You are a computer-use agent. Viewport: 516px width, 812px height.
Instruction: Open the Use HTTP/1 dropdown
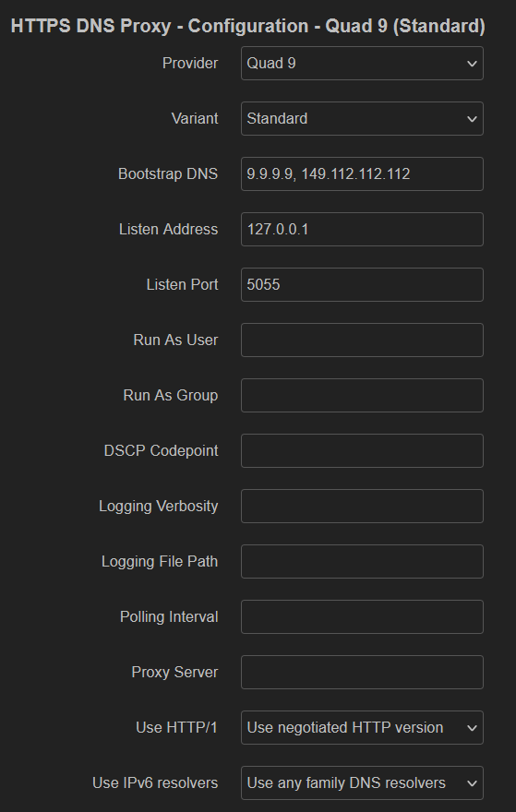pos(362,728)
